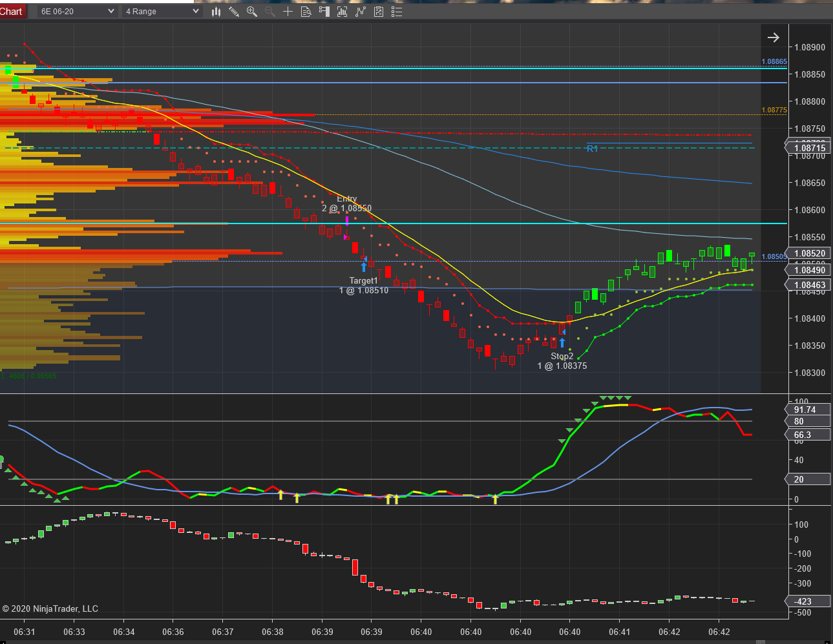Expand the 6E 06-20 instrument dropdown
Screen dimensions: 833x644
tap(77, 12)
